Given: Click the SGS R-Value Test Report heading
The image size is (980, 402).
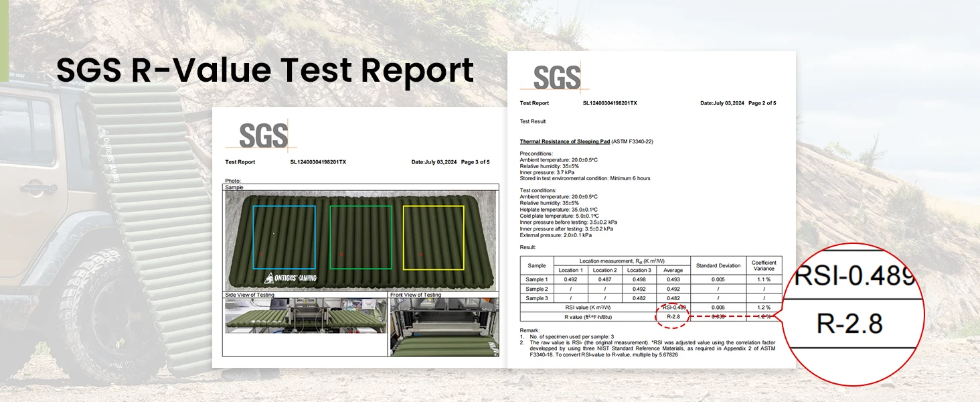Looking at the screenshot, I should tap(265, 70).
